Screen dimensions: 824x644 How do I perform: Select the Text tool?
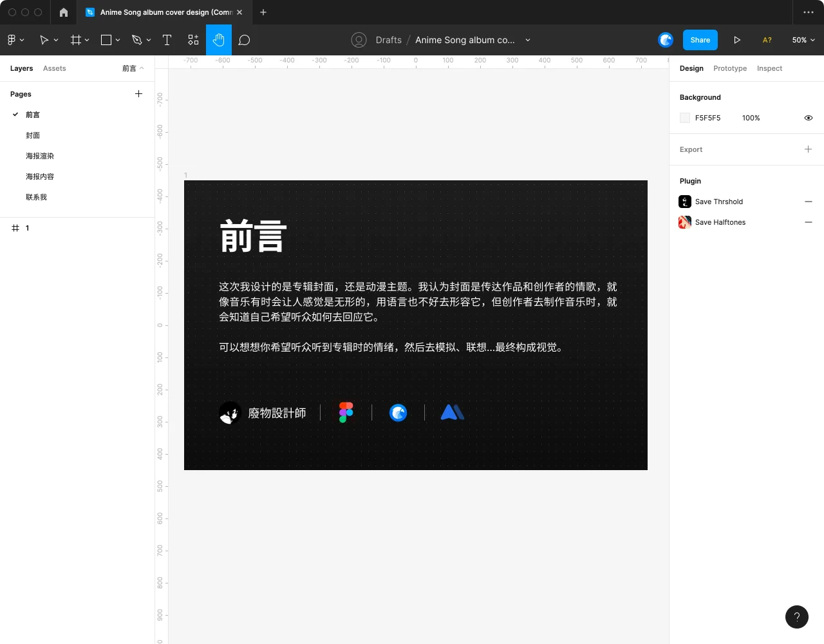167,40
